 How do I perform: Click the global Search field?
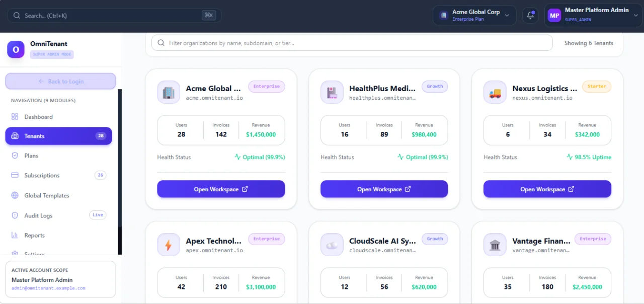114,16
